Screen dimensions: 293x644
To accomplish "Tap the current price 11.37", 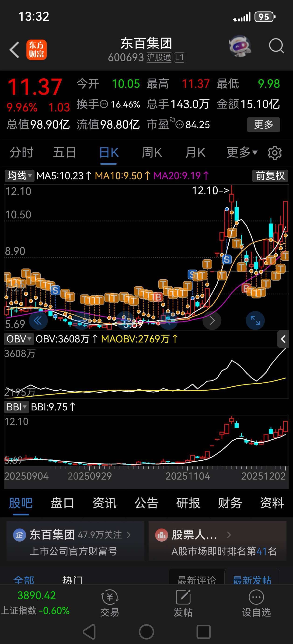I will coord(35,87).
